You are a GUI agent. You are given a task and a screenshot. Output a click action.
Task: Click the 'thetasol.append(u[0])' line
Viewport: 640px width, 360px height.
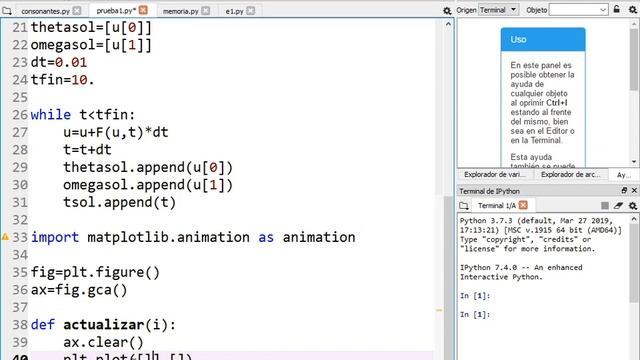click(x=148, y=167)
